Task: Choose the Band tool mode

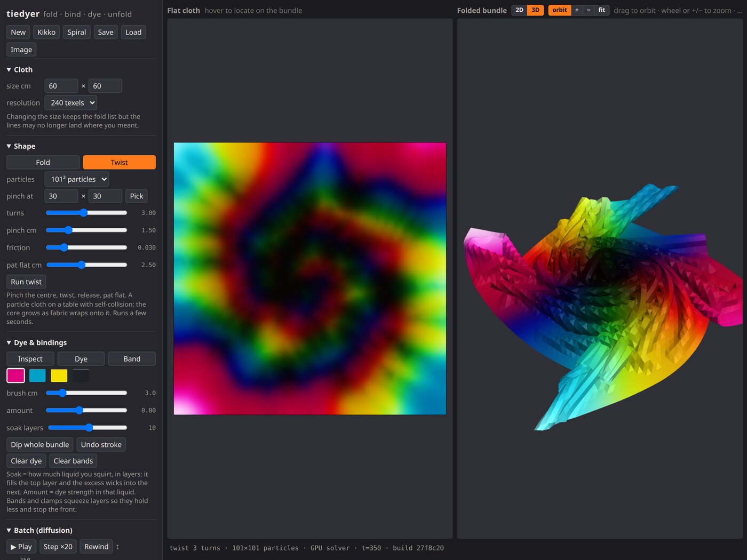Action: tap(132, 359)
